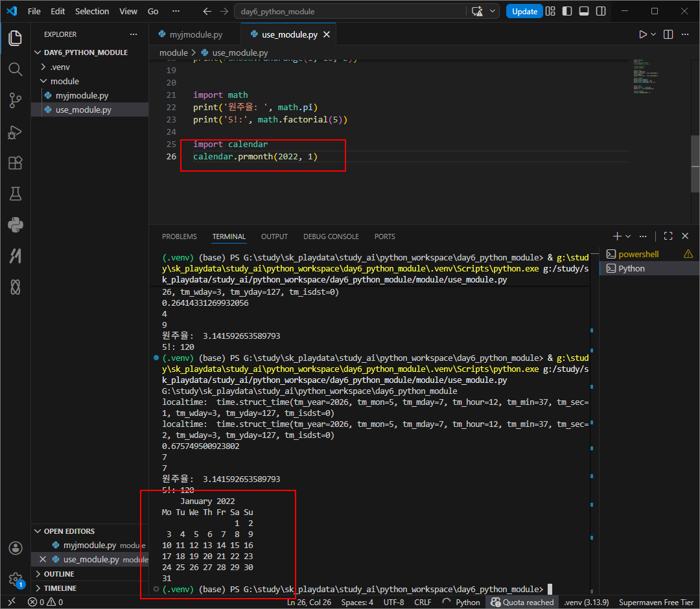The height and width of the screenshot is (609, 700).
Task: Open the Search view icon
Action: point(15,69)
